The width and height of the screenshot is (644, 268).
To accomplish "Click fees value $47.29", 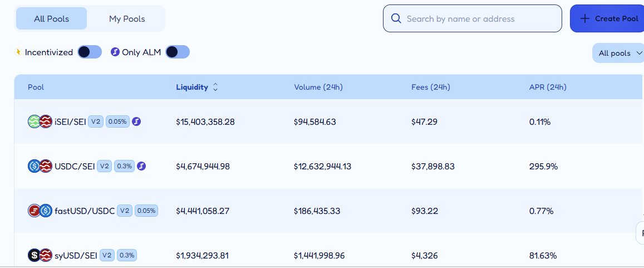I will coord(424,121).
